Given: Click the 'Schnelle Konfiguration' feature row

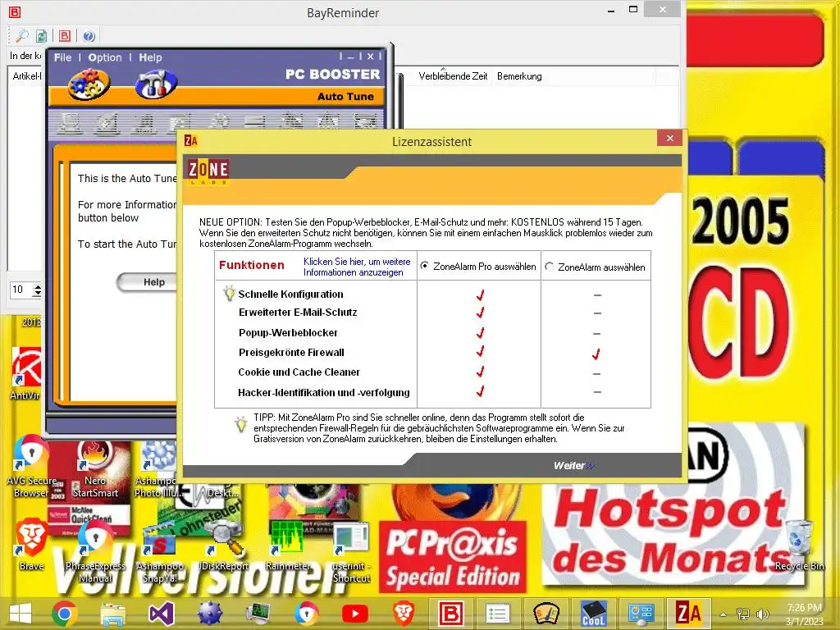Looking at the screenshot, I should pos(290,294).
